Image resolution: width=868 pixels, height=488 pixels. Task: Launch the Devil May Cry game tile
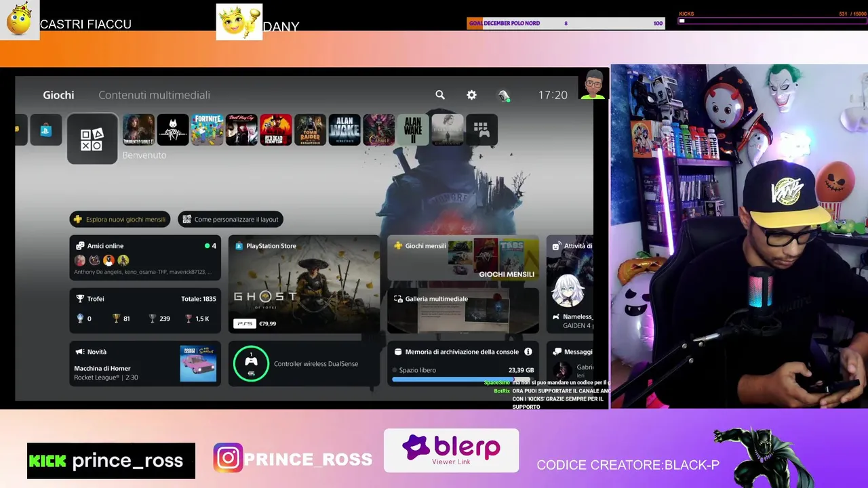(x=241, y=130)
